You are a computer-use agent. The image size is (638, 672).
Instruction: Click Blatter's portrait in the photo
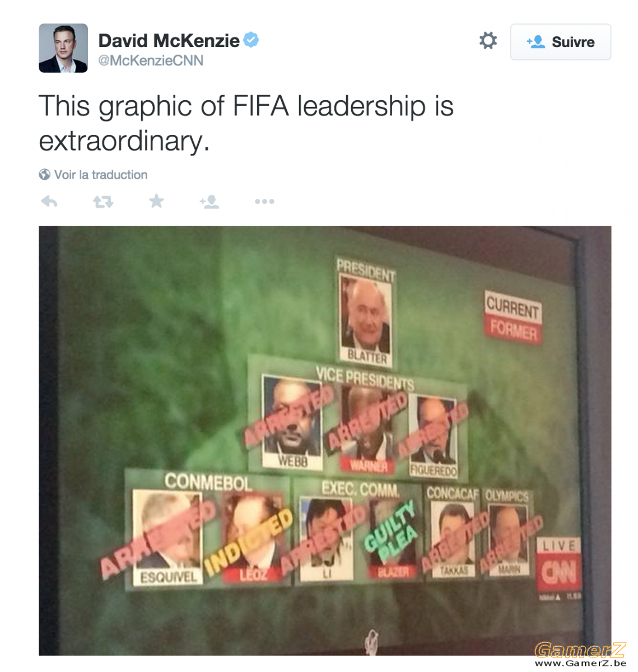[x=366, y=316]
